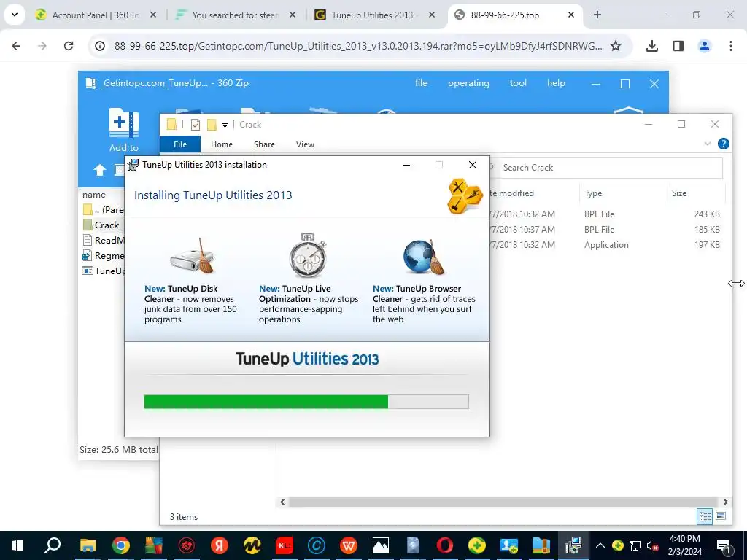Open Chrome's three-dot menu
The width and height of the screenshot is (747, 560).
(x=731, y=46)
